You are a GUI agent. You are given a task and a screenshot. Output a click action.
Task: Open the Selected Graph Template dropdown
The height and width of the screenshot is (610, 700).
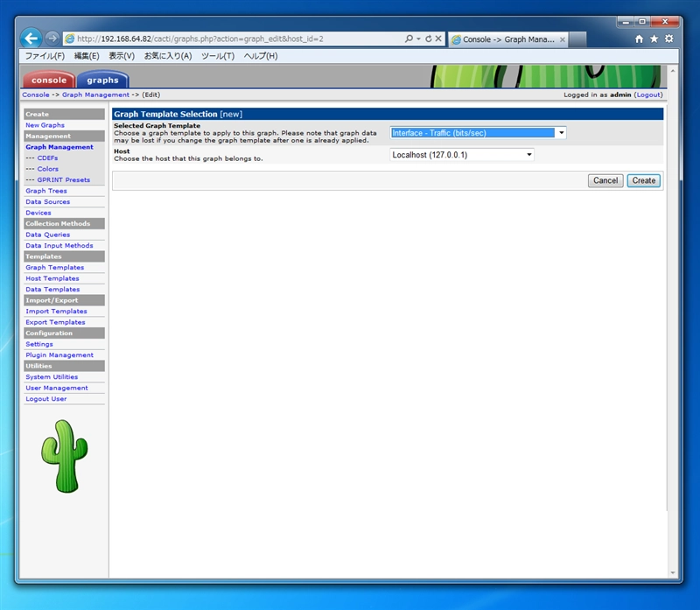click(478, 133)
